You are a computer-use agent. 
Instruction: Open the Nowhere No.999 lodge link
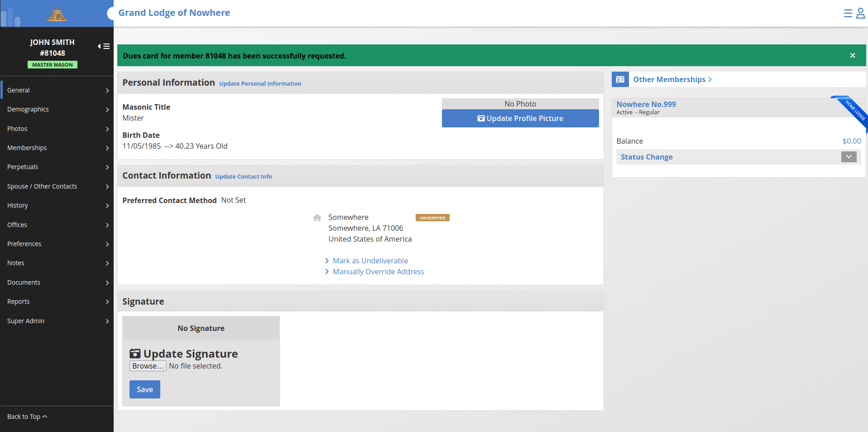pyautogui.click(x=646, y=104)
